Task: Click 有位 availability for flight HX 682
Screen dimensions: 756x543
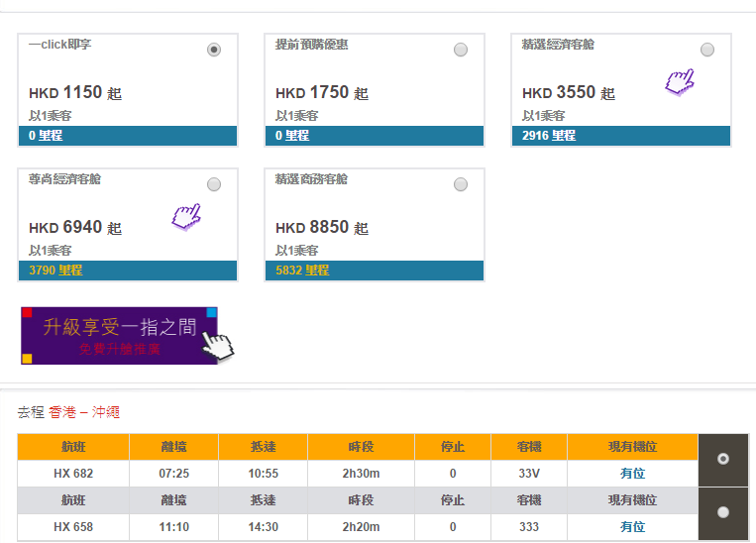Action: [x=632, y=474]
